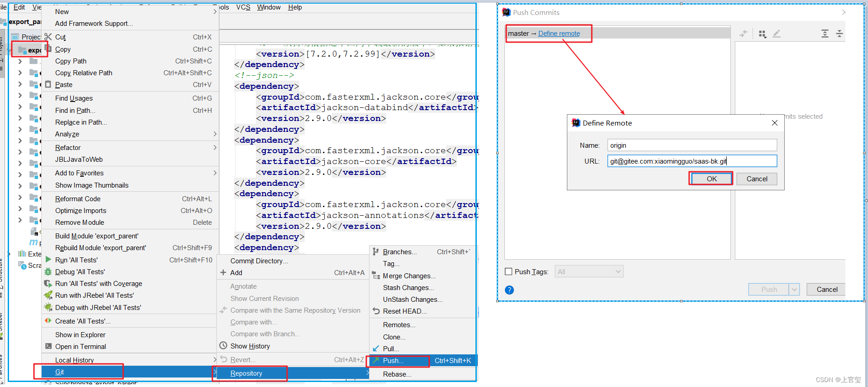
Task: Expand the Local History submenu arrow
Action: point(215,360)
